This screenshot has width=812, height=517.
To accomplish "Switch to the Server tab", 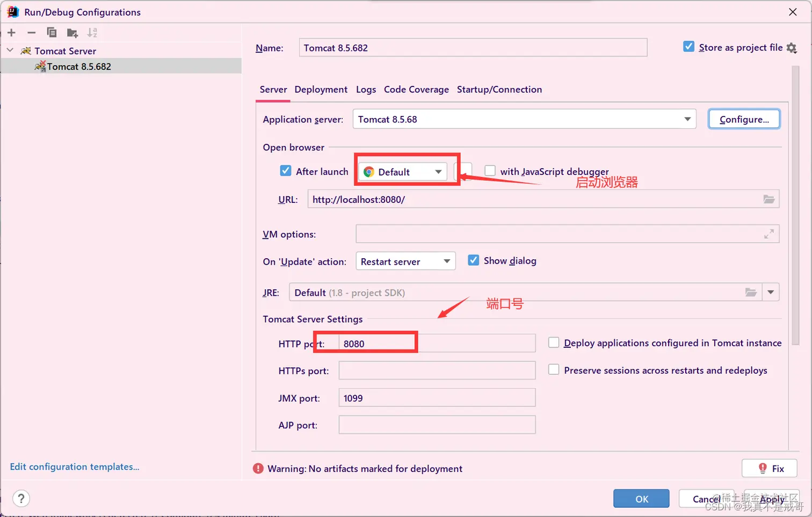I will point(273,90).
